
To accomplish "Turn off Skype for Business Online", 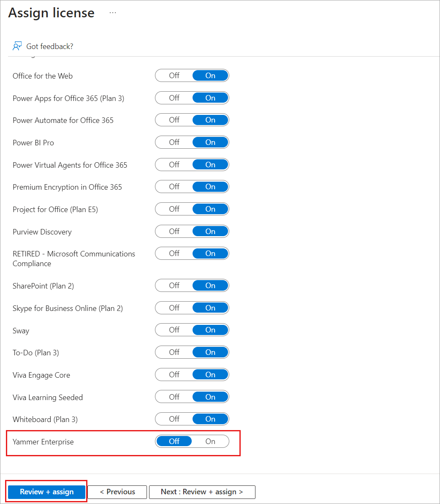I will [174, 308].
